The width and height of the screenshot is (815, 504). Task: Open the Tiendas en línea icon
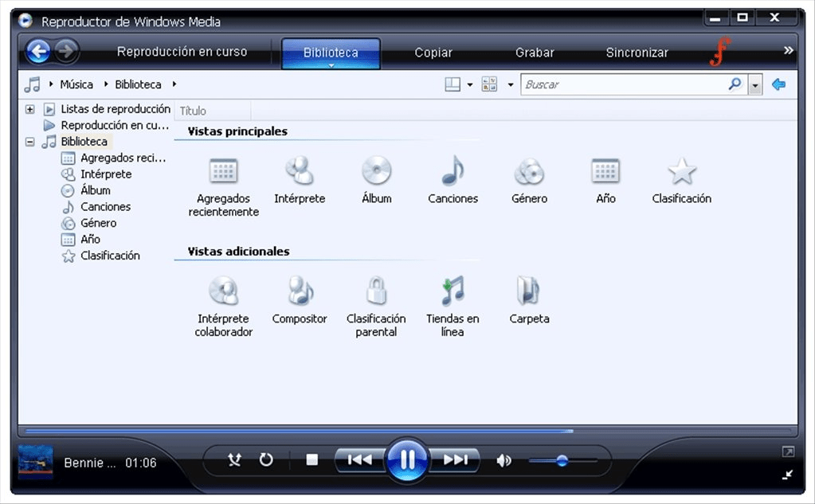point(452,291)
